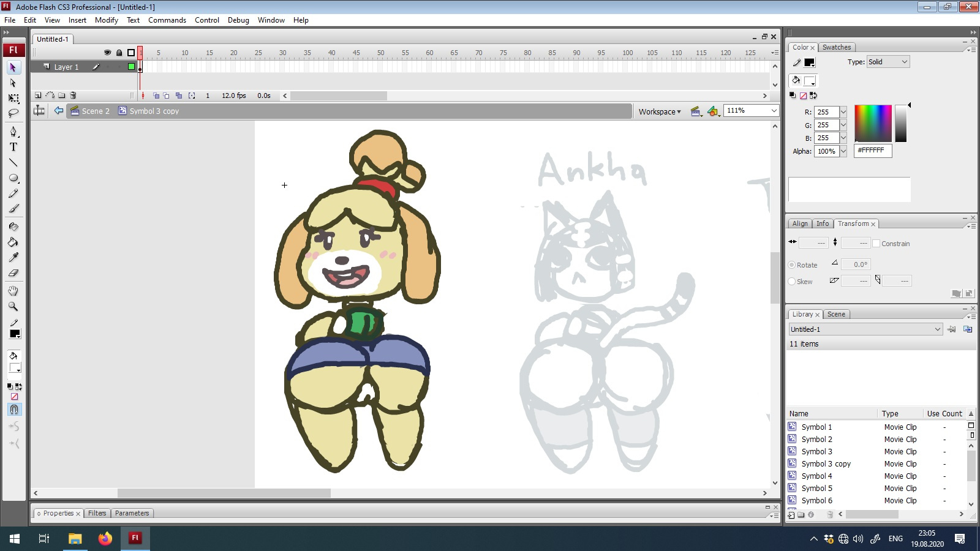The height and width of the screenshot is (551, 980).
Task: Select Symbol 4 in the library
Action: click(817, 476)
